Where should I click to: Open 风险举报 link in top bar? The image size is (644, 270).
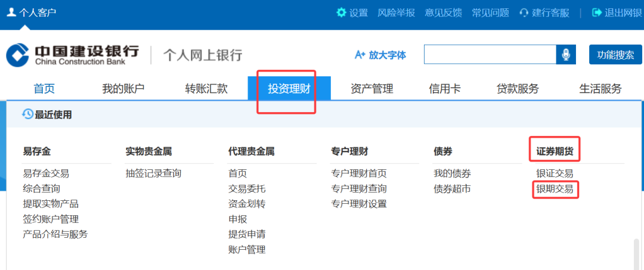pyautogui.click(x=397, y=13)
